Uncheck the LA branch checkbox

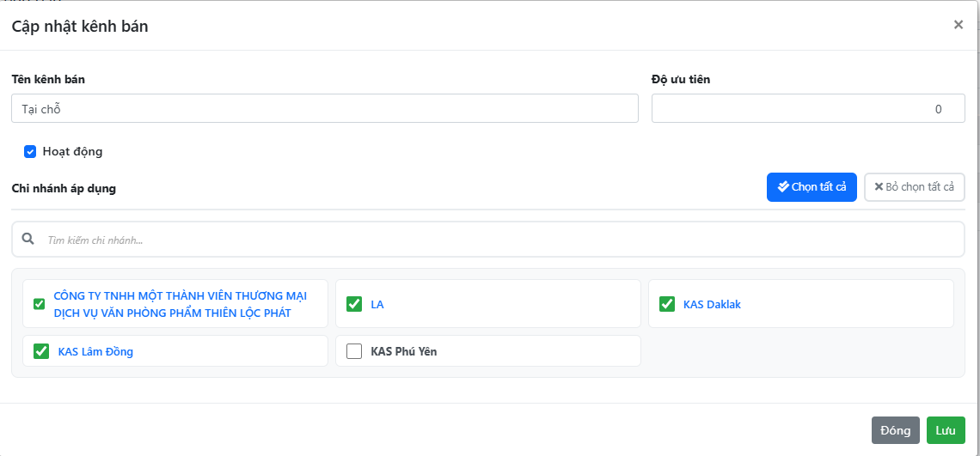353,304
